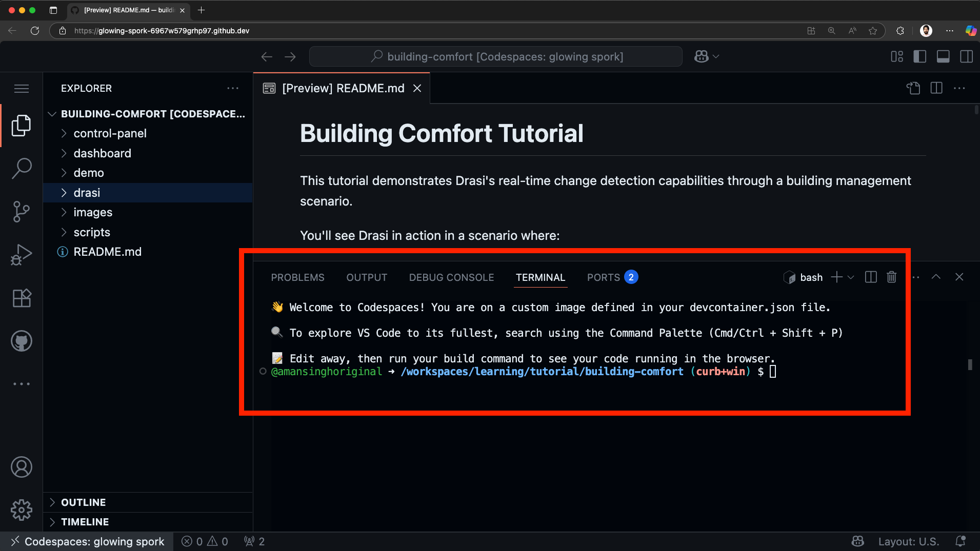Open the terminal profile dropdown chevron
The width and height of the screenshot is (980, 551).
tap(850, 277)
